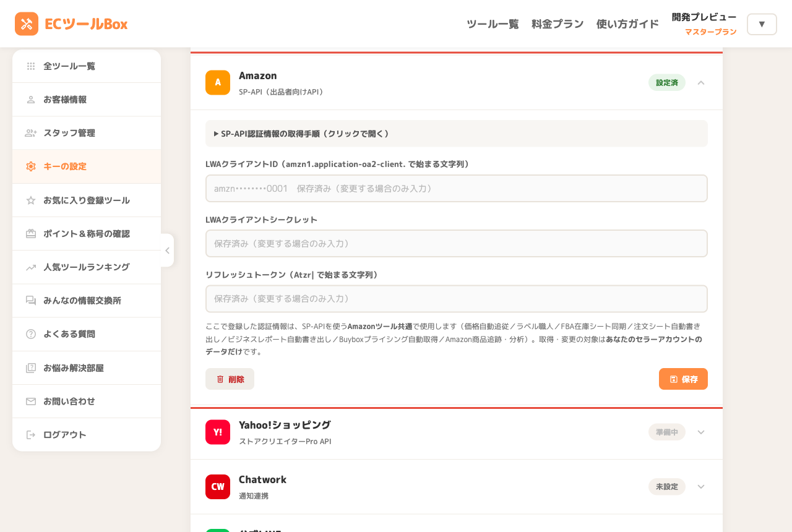Click the orange Amazon A service icon
Image resolution: width=792 pixels, height=532 pixels.
pyautogui.click(x=218, y=82)
